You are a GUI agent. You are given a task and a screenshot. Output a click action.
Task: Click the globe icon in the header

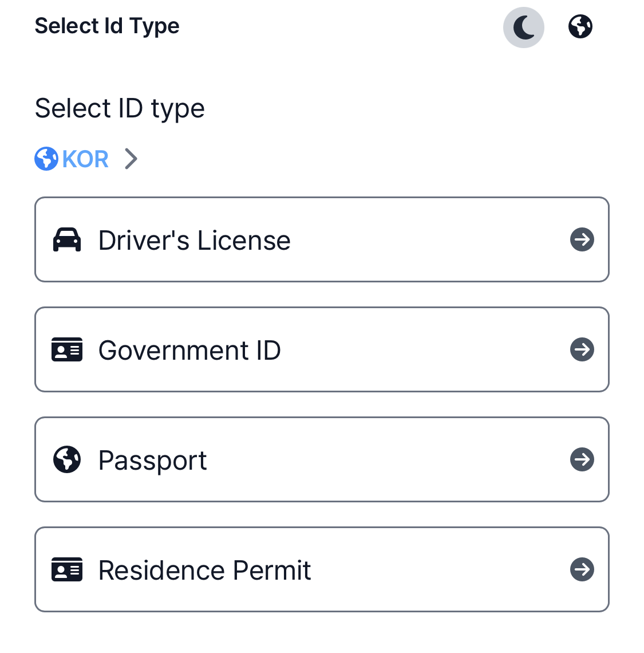[580, 27]
